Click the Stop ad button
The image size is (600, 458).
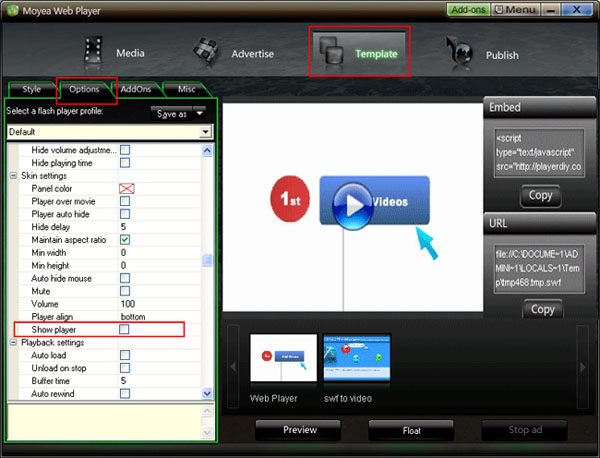click(525, 430)
